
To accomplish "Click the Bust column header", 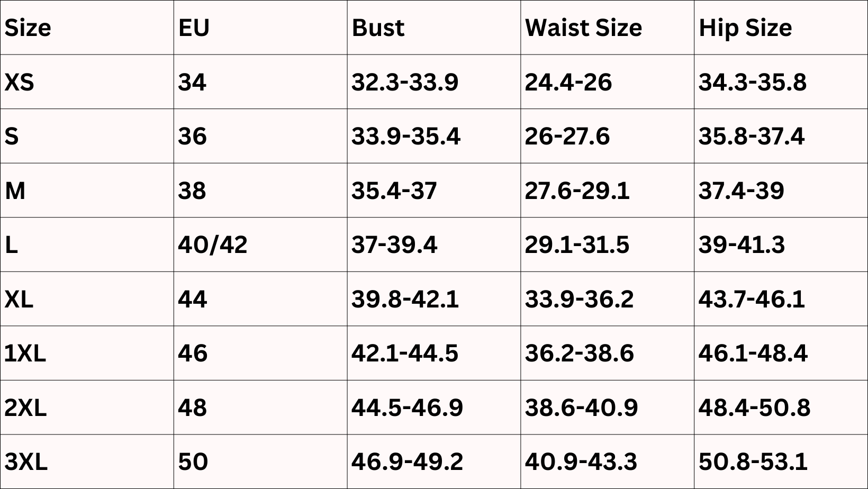I will click(378, 28).
